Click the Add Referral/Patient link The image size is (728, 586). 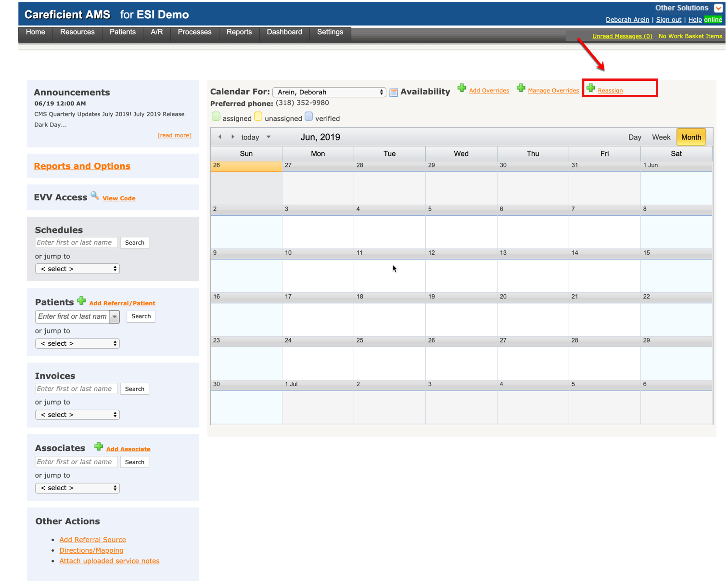coord(122,303)
